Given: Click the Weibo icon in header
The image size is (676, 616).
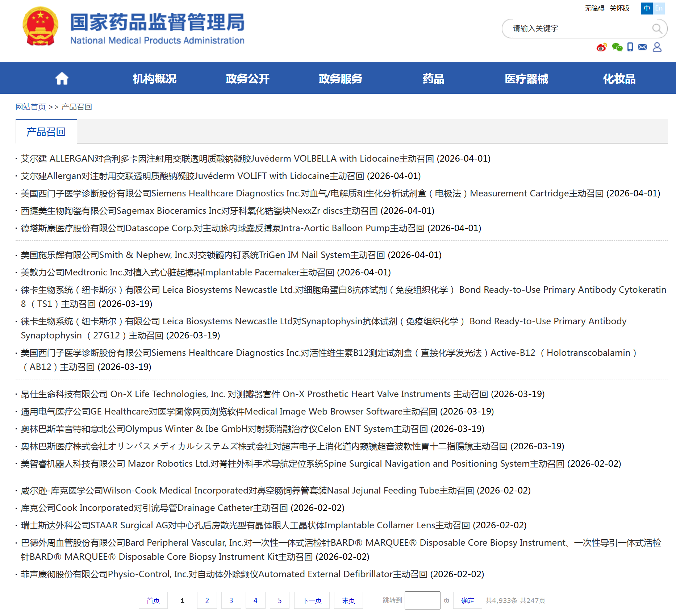Looking at the screenshot, I should (x=601, y=47).
